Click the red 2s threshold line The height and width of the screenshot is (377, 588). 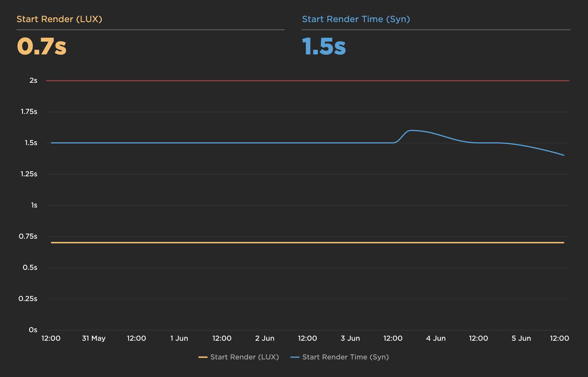pos(307,81)
